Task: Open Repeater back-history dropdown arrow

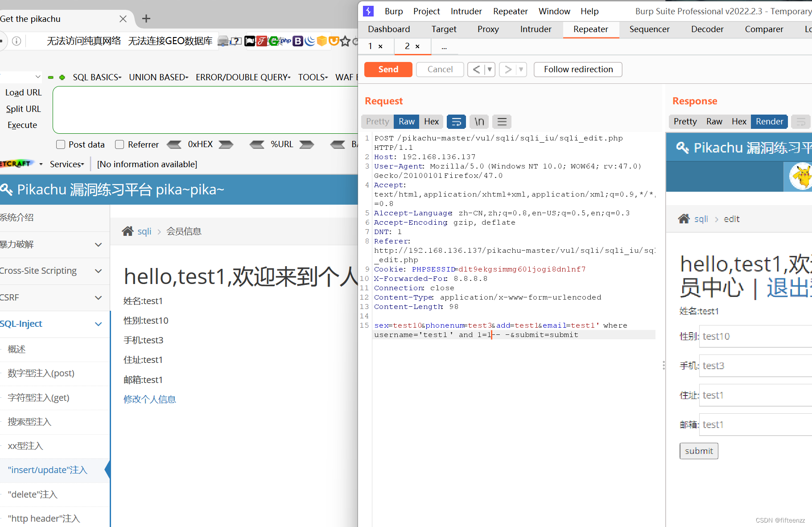Action: click(490, 70)
